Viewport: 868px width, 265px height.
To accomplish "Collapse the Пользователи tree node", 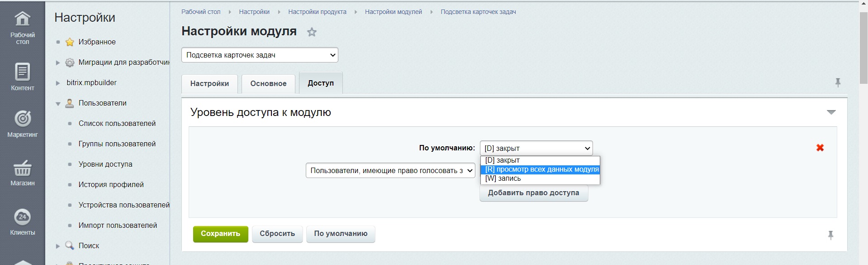I will click(58, 104).
